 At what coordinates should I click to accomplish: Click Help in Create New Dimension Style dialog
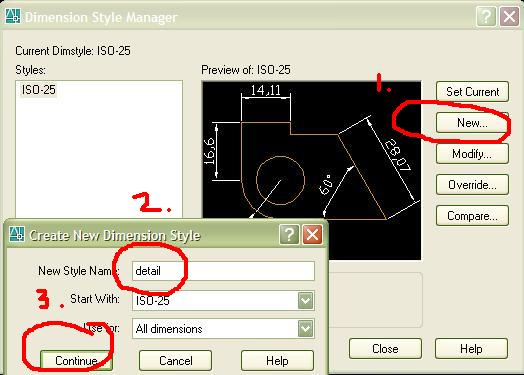(x=277, y=361)
